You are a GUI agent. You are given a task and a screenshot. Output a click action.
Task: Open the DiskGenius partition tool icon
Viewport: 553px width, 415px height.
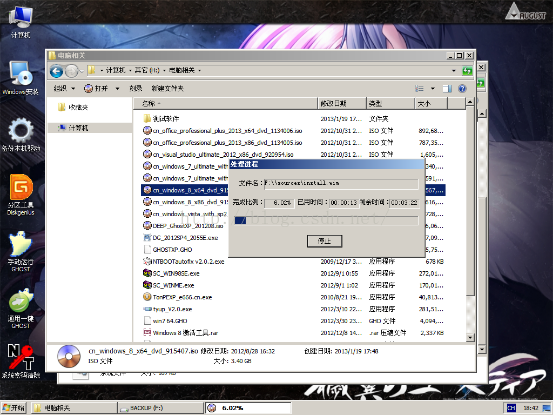coord(21,195)
